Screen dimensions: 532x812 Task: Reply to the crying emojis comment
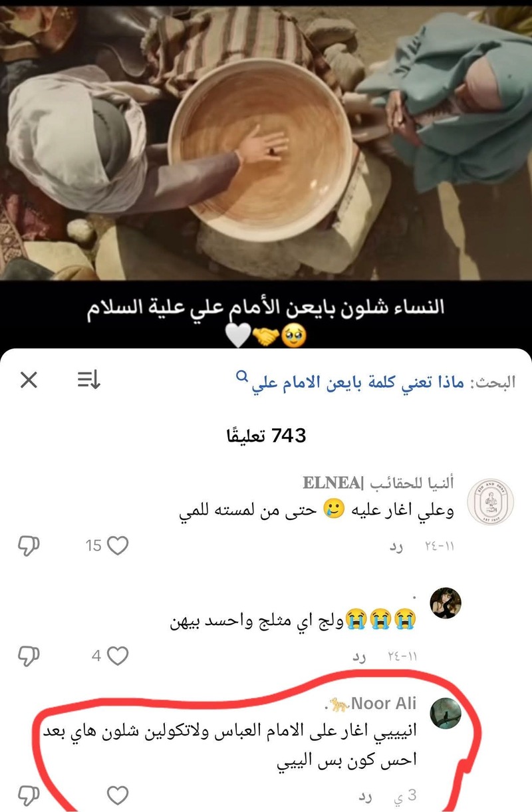359,658
